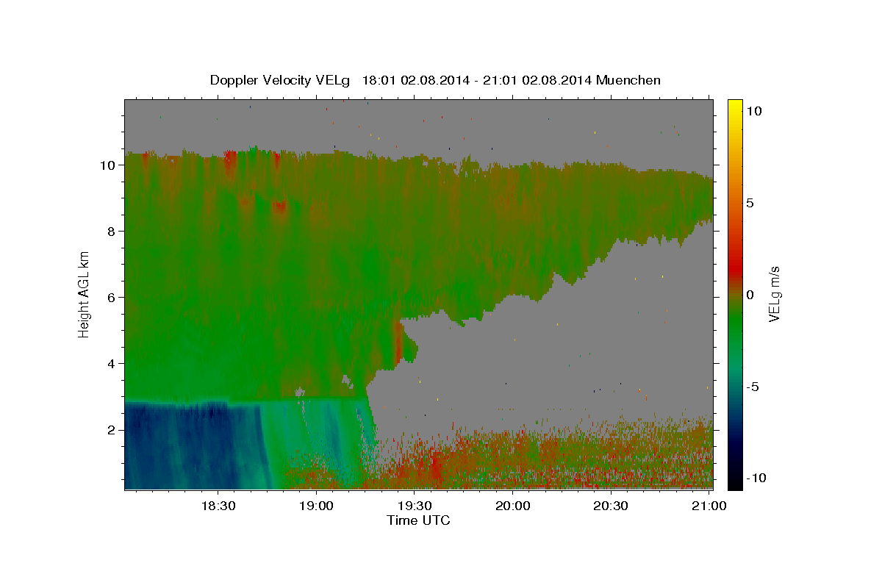Screen dimensions: 882x588
Task: Click the colorbar tick label '0'
Action: tap(750, 295)
